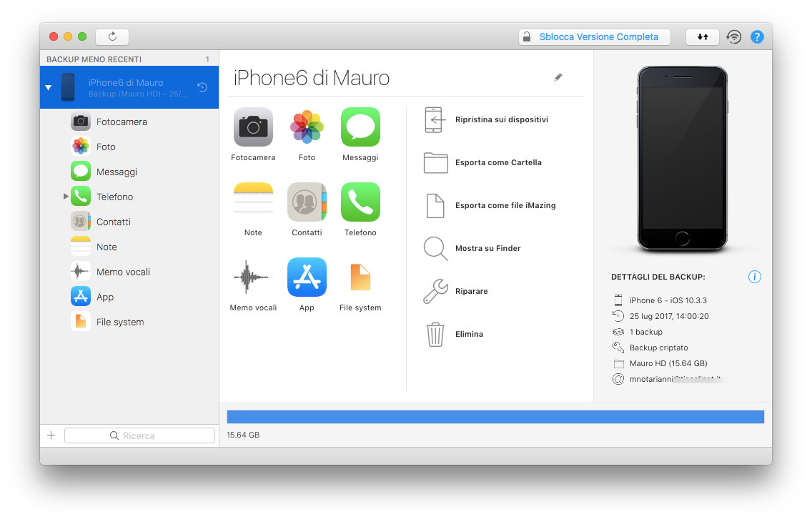Viewport: 812px width, 522px height.
Task: Open the Contatti icon in main grid
Action: (307, 202)
